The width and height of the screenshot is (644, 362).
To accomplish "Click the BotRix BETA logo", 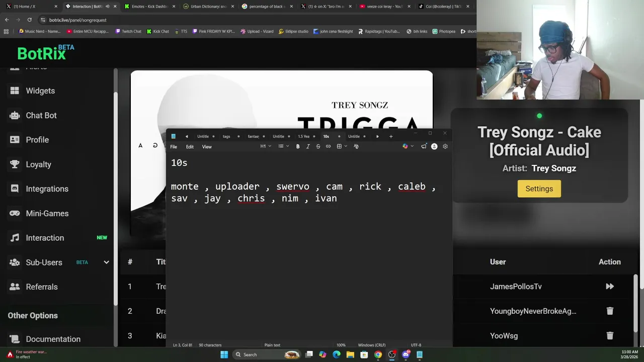I will tap(45, 52).
